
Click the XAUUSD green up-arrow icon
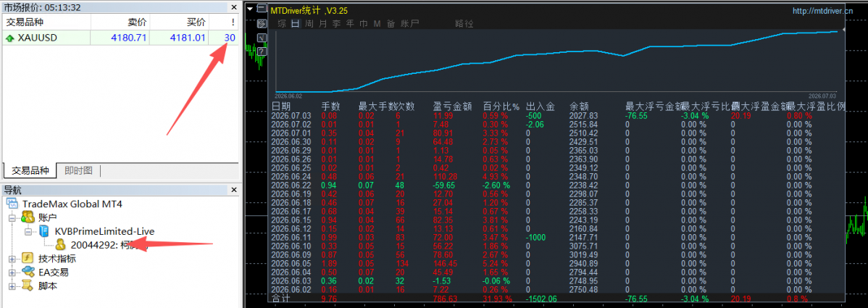point(10,38)
